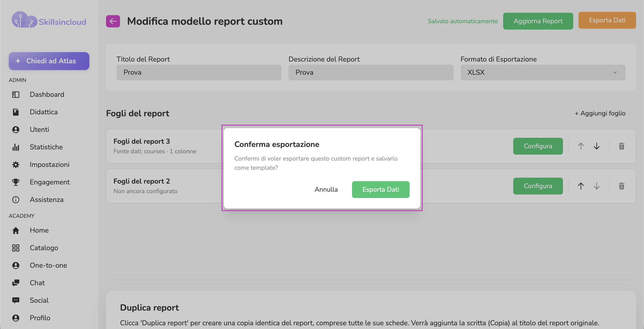Open Profilo menu item
This screenshot has height=329, width=644.
coord(40,318)
